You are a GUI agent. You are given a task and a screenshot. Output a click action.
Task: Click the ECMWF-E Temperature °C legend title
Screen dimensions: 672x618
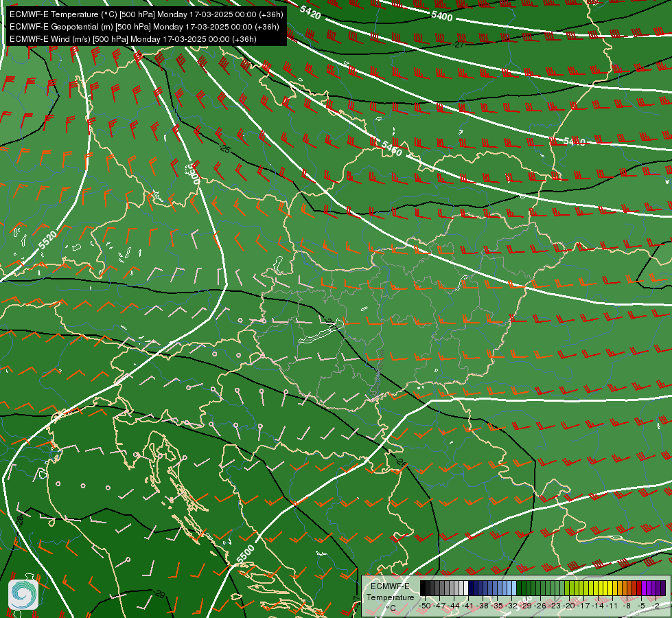pos(391,597)
